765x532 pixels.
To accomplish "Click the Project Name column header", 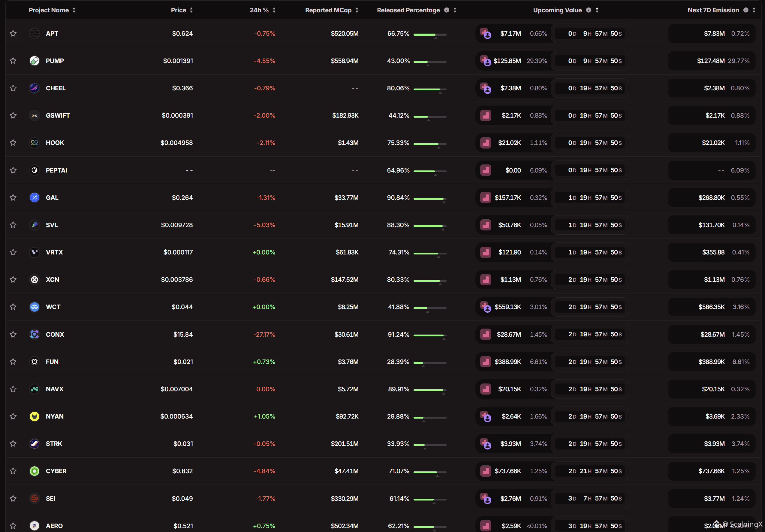I will pos(49,10).
